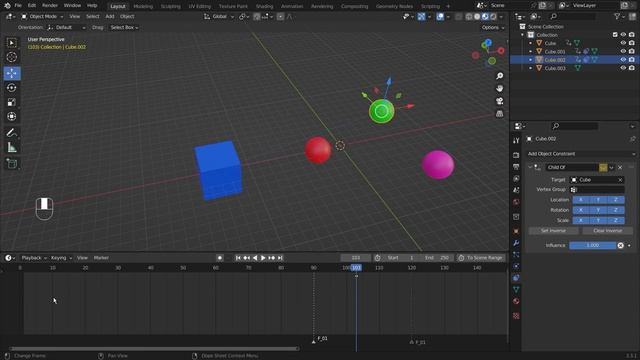Play animation in reverse
Screen dimensions: 640x360
point(255,258)
